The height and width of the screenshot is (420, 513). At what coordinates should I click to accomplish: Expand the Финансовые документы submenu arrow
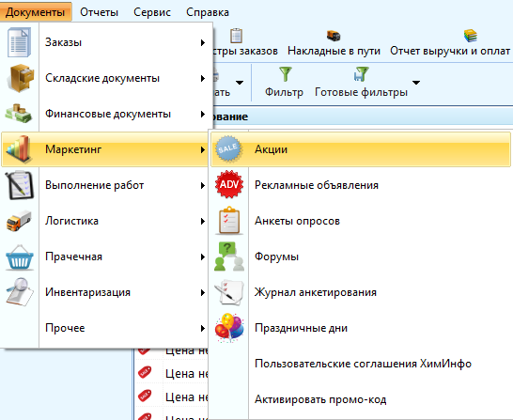pos(203,114)
